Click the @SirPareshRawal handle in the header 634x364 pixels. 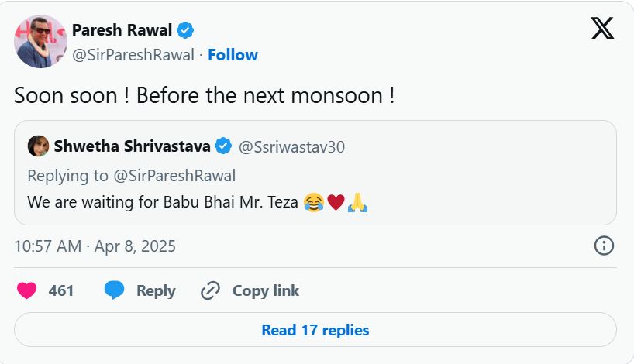(x=133, y=55)
